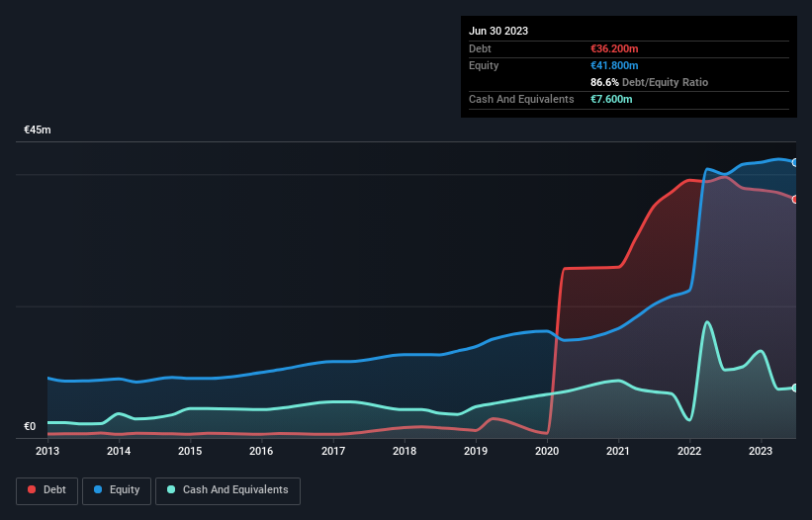Click the 2023 x-axis label
812x520 pixels.
(761, 451)
